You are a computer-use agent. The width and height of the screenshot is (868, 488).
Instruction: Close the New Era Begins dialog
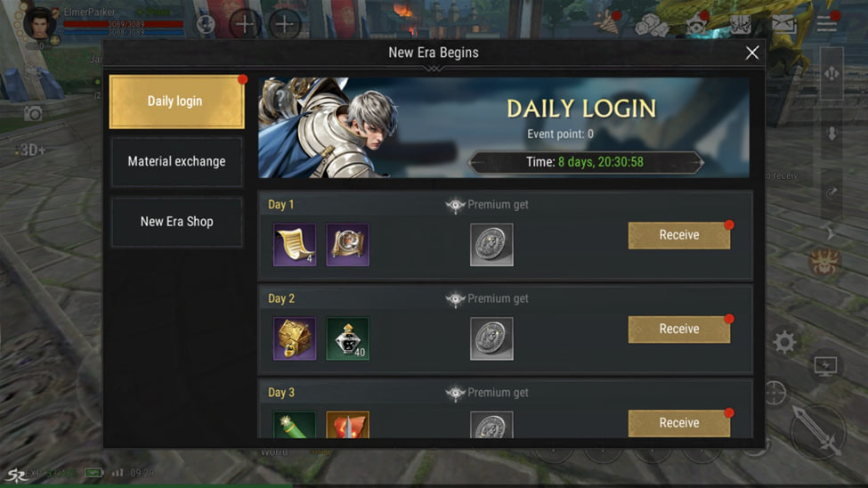(751, 53)
